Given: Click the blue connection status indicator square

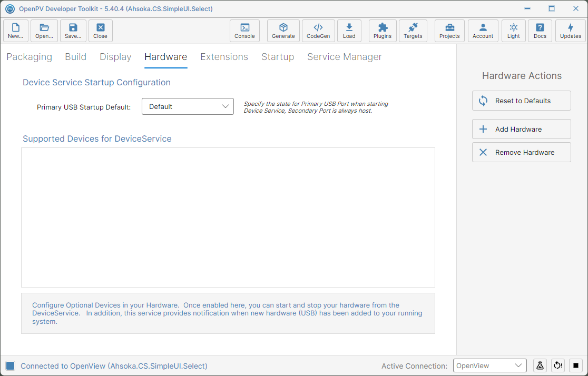Looking at the screenshot, I should [x=11, y=366].
